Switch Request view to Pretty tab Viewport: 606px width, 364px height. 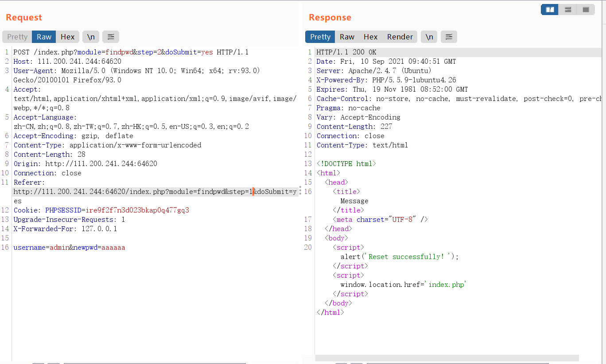click(x=17, y=37)
